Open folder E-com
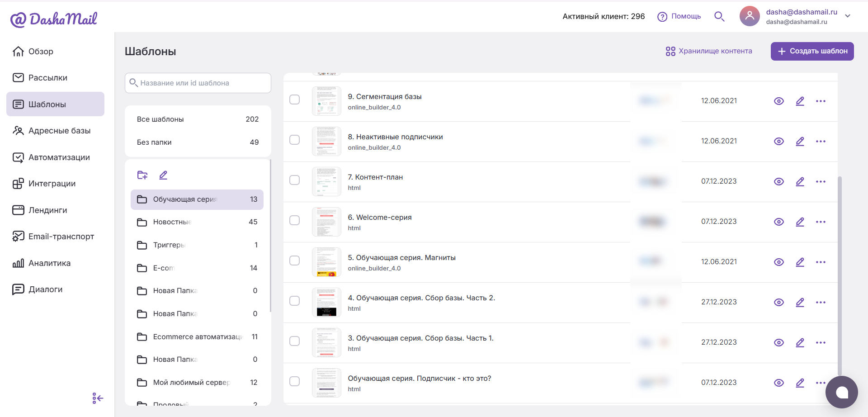 197,268
